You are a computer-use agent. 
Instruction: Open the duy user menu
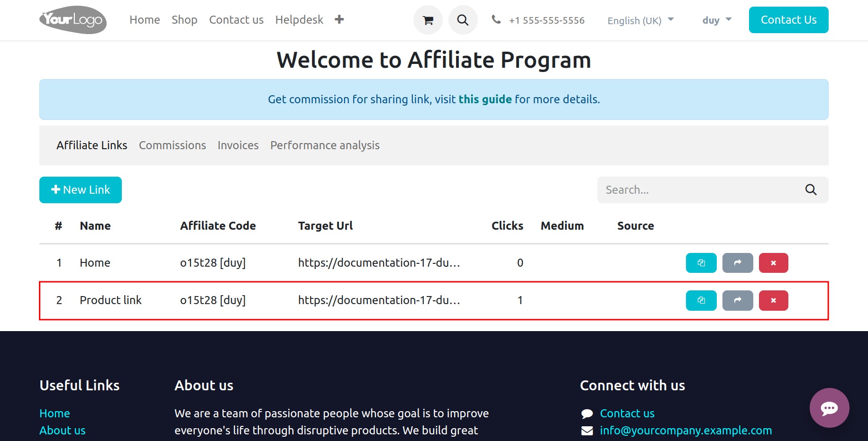pyautogui.click(x=717, y=20)
